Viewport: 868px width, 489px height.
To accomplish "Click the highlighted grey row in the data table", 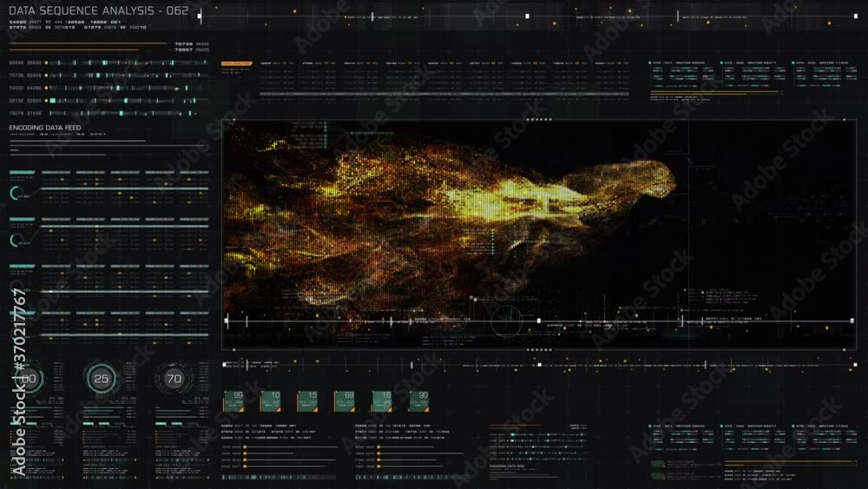I will point(444,94).
